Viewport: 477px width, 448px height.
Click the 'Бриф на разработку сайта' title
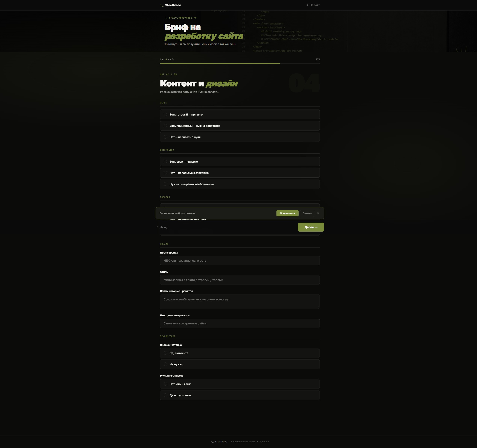pyautogui.click(x=204, y=32)
